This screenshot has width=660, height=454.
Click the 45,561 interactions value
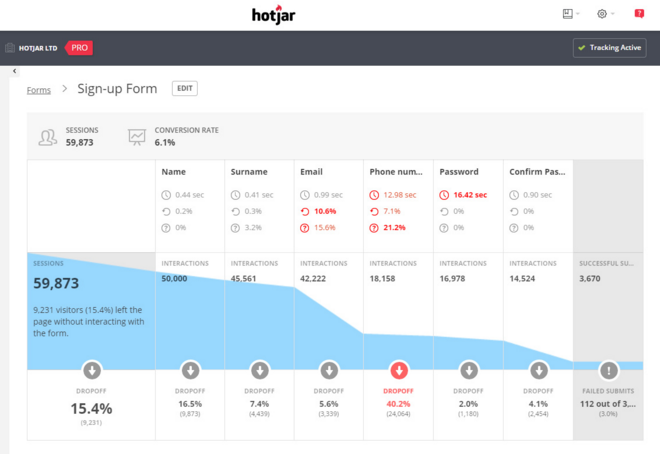(243, 279)
